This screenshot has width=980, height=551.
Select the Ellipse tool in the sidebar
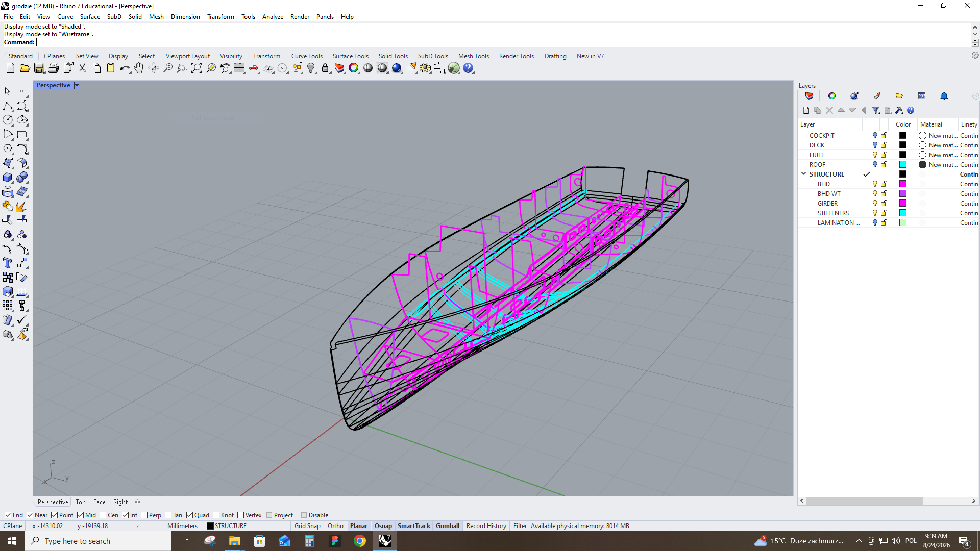(22, 120)
